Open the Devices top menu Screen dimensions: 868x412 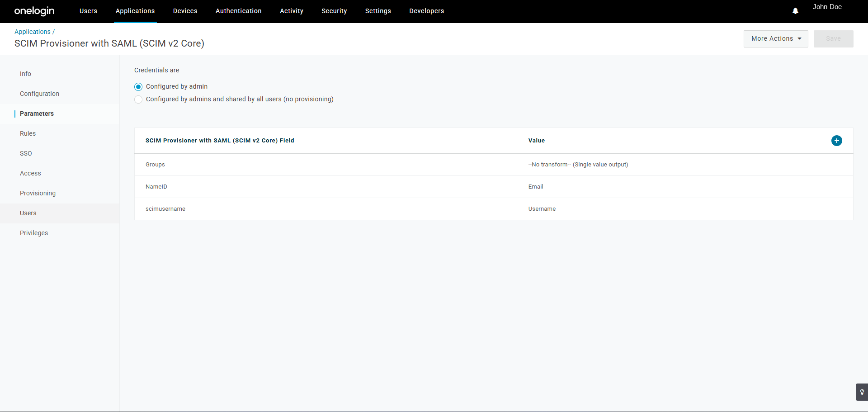pos(185,11)
